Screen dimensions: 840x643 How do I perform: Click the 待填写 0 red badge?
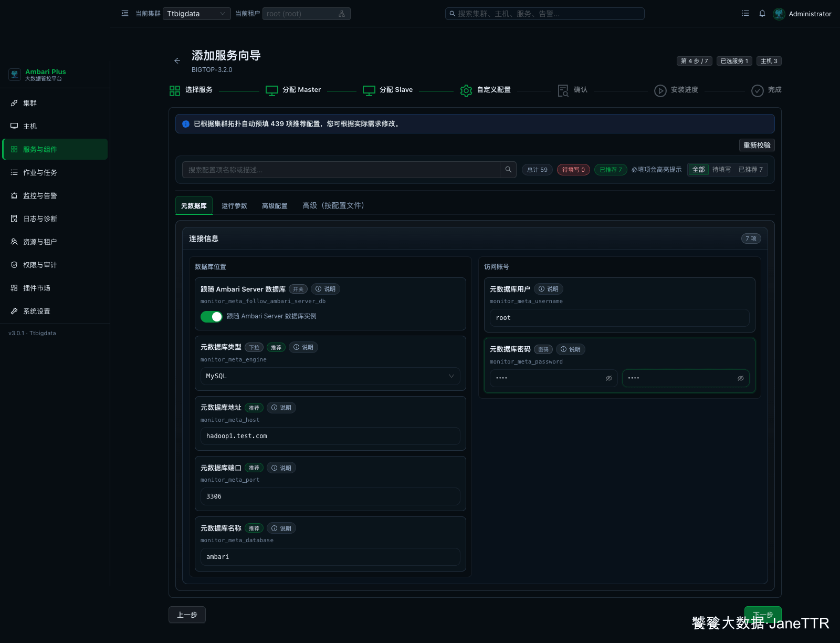click(573, 170)
